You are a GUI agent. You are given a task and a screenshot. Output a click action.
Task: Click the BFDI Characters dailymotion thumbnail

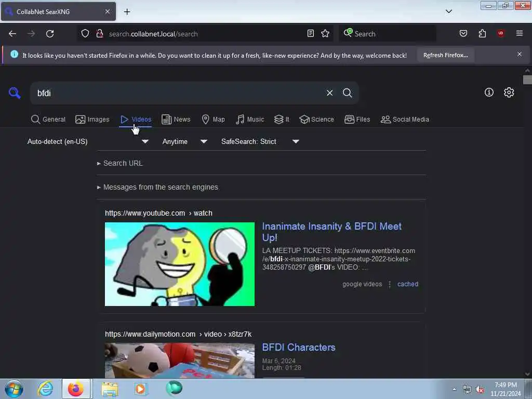pos(179,361)
